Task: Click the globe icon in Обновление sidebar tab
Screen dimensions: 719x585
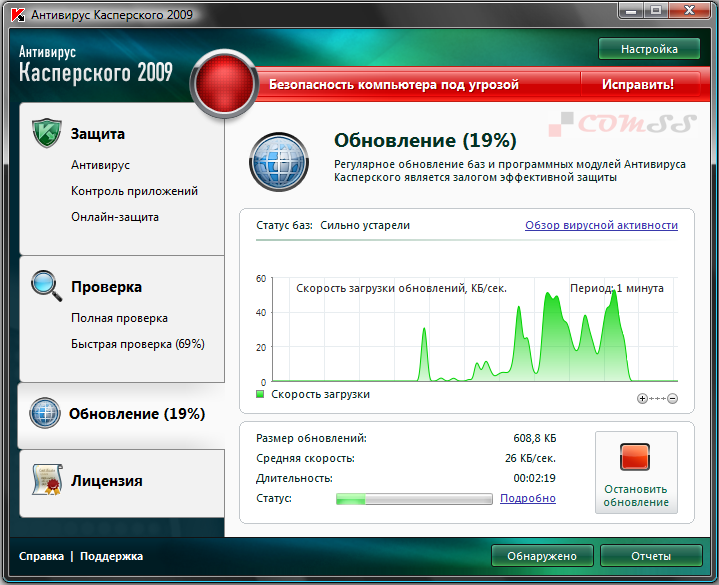Action: [x=45, y=413]
